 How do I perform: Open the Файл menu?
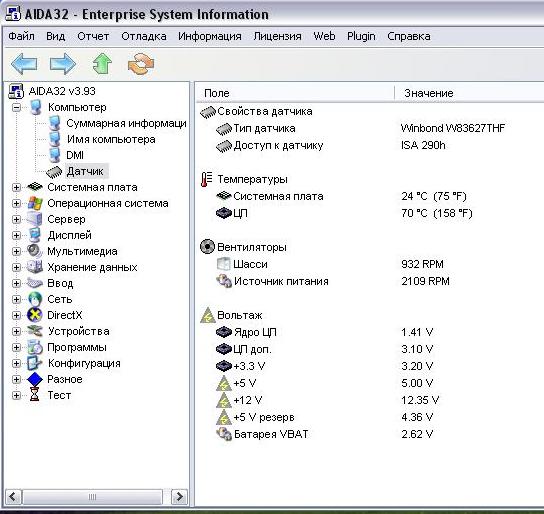tap(21, 36)
